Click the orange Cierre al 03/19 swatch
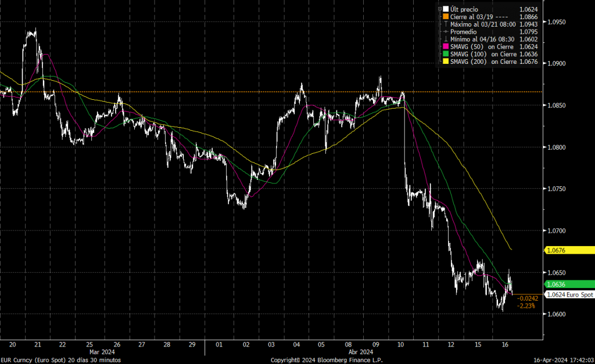This screenshot has height=364, width=595. click(445, 16)
